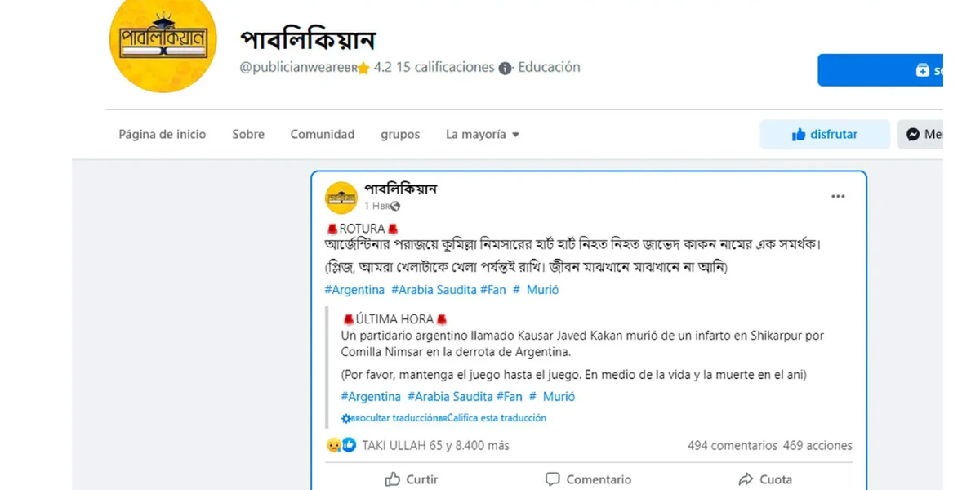
Task: Click the Messenger message button
Action: pyautogui.click(x=921, y=134)
